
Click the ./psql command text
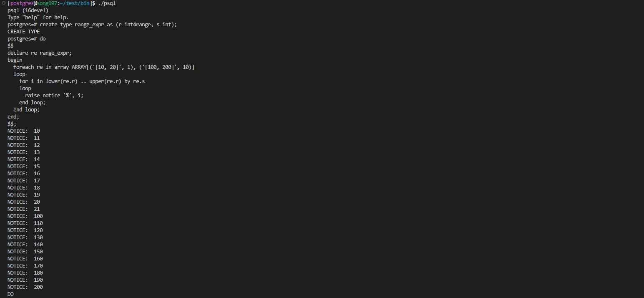point(107,3)
